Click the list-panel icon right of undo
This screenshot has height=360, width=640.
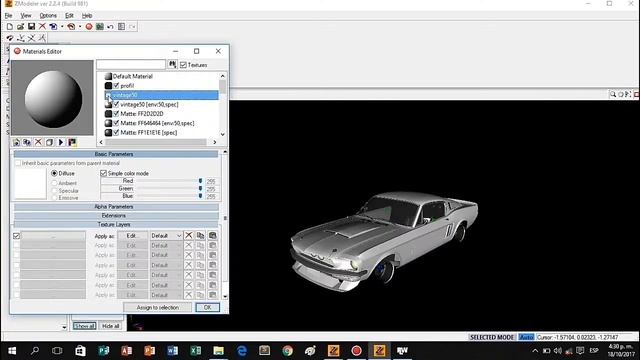click(121, 27)
